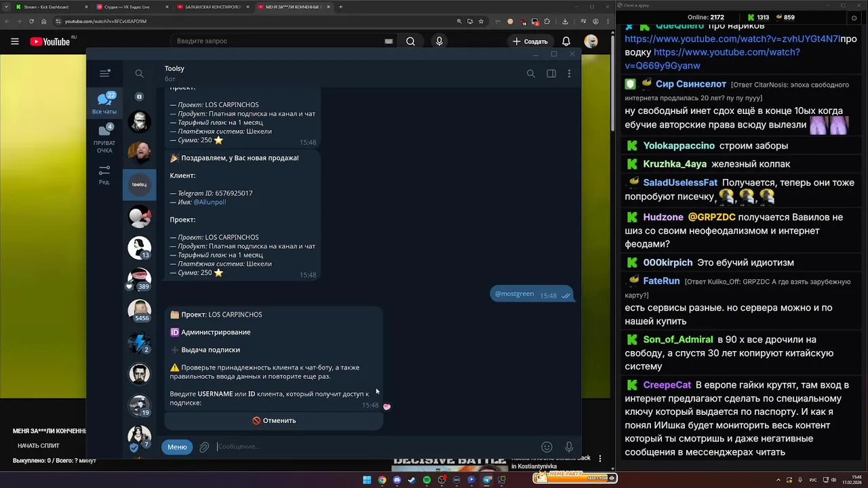Switch to "Студия — VK Видео Live" tab
Image resolution: width=868 pixels, height=488 pixels.
pyautogui.click(x=132, y=7)
